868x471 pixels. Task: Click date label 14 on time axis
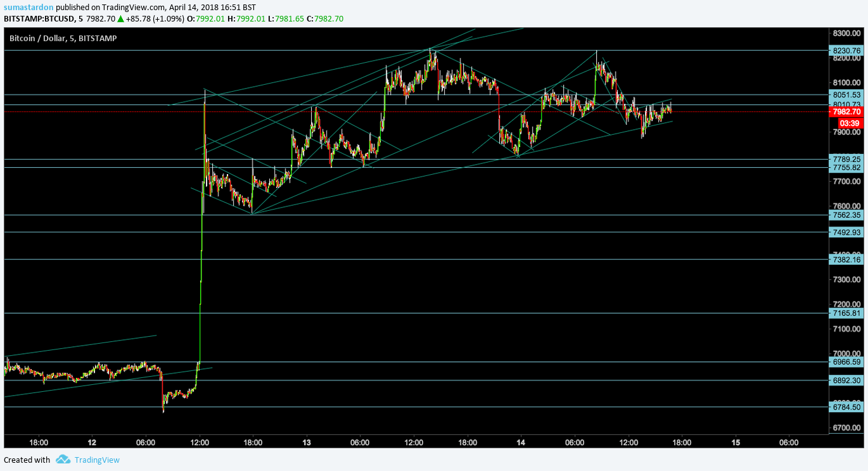pos(521,443)
